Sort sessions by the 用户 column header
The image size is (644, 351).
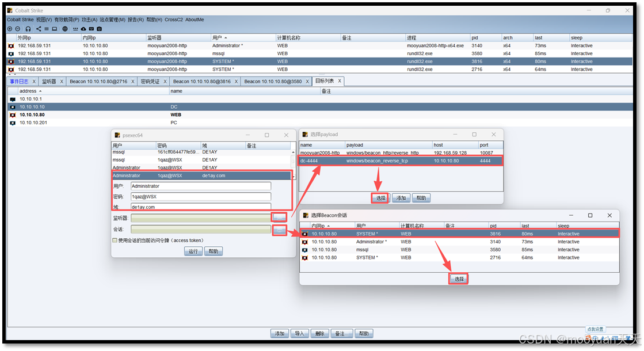pyautogui.click(x=243, y=38)
